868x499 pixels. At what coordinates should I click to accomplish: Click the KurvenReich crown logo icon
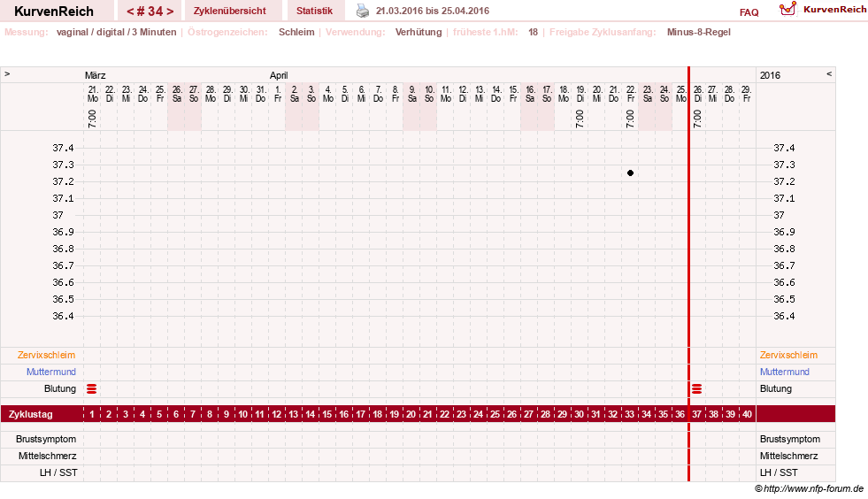coord(787,9)
